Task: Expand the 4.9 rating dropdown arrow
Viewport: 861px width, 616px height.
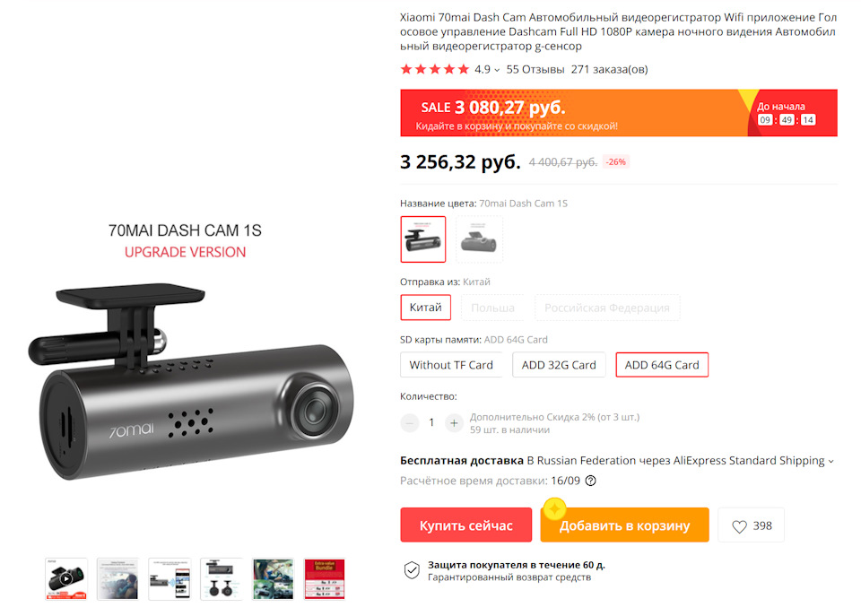Action: point(497,70)
